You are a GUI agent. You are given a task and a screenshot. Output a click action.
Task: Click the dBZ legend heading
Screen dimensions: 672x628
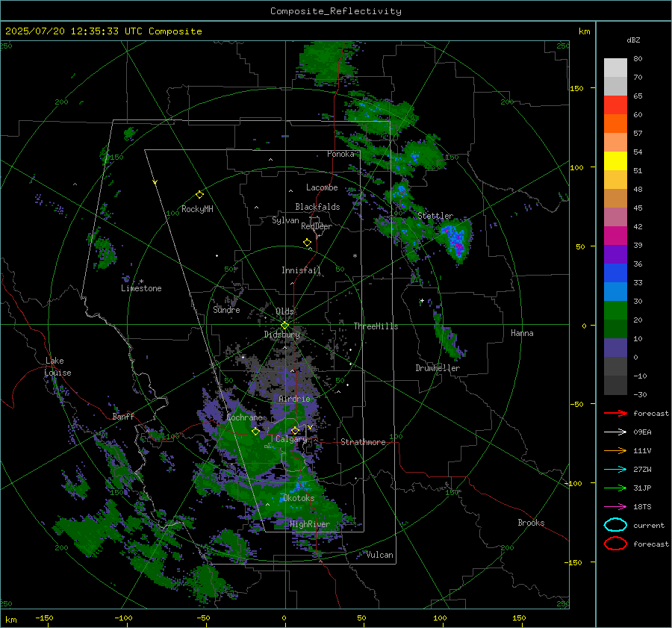[633, 40]
